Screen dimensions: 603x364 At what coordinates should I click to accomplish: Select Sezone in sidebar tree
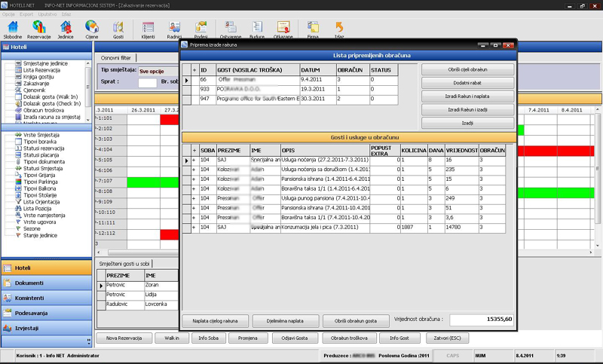(32, 228)
